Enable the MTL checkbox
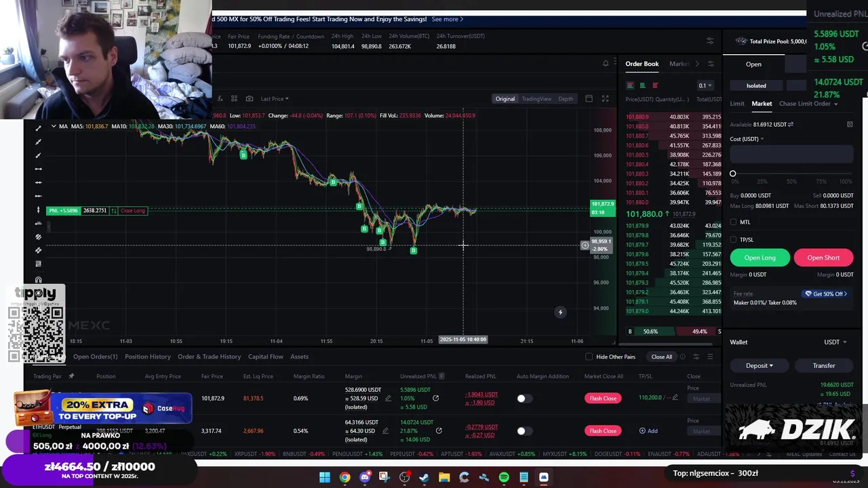Viewport: 868px width, 488px height. tap(733, 222)
